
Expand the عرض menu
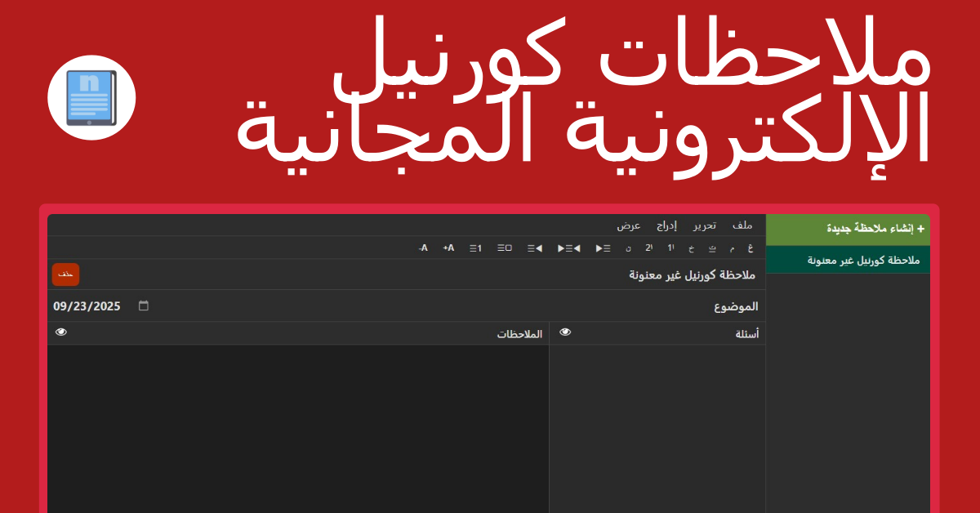tap(629, 225)
